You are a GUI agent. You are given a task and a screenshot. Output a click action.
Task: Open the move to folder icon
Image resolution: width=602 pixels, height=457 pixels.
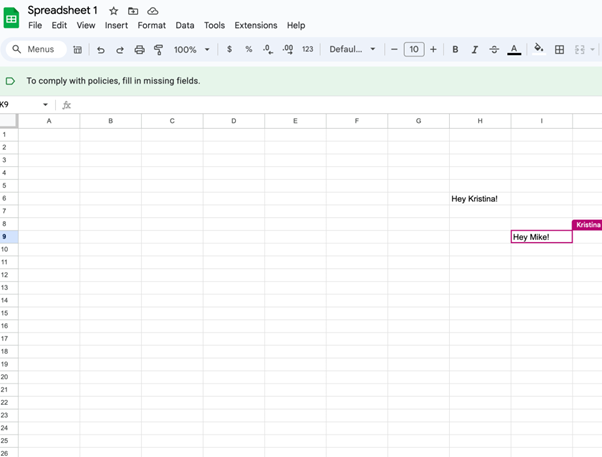(133, 11)
